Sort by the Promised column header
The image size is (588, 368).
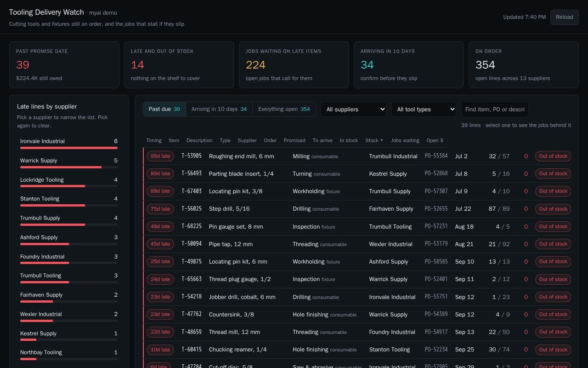294,140
